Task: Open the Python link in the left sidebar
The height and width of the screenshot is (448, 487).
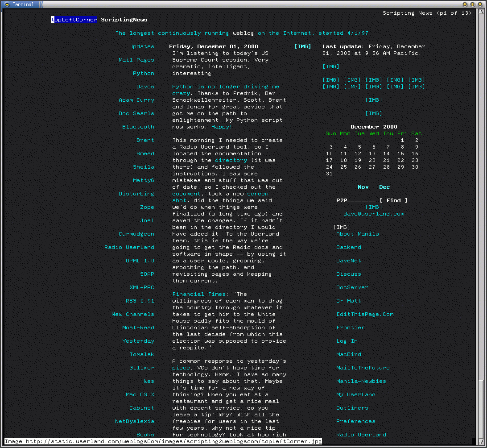Action: tap(143, 73)
